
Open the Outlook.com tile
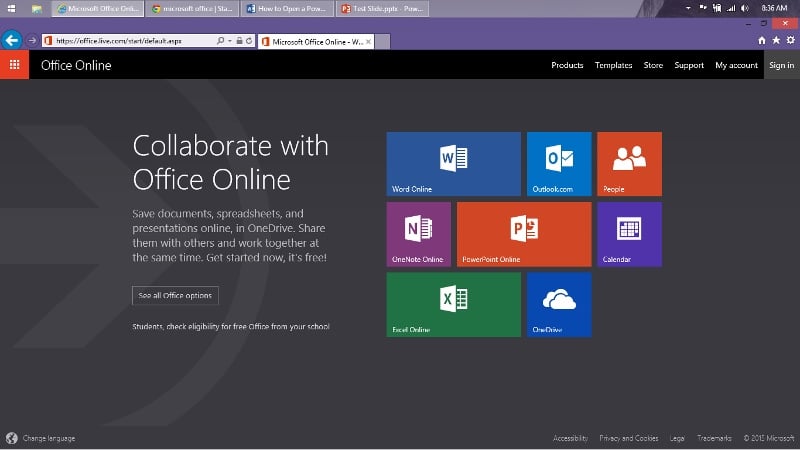click(559, 164)
